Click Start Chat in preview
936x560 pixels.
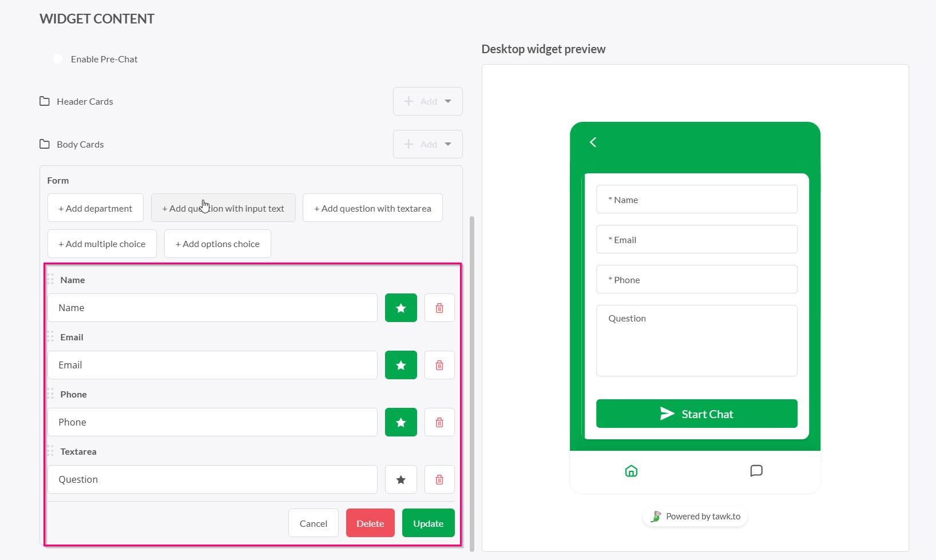pos(696,414)
